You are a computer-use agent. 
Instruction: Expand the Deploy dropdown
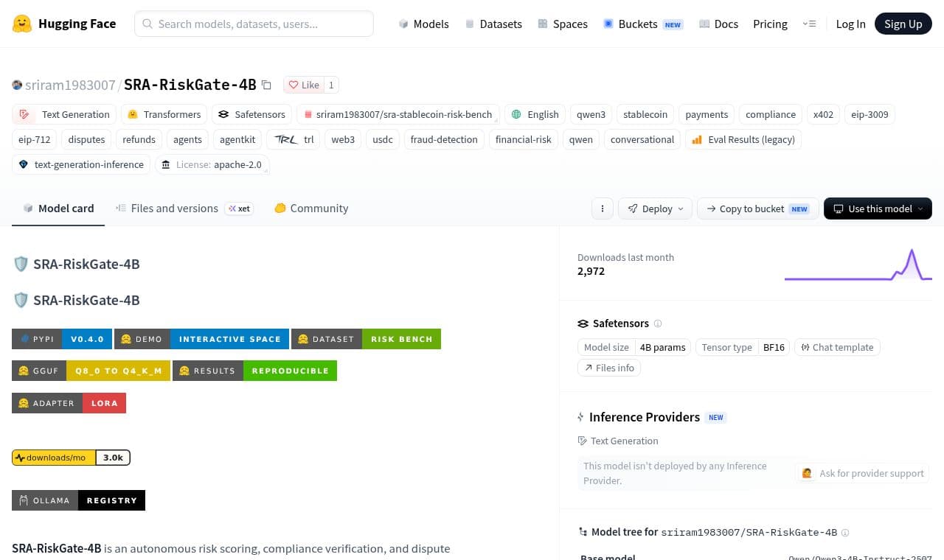pyautogui.click(x=656, y=209)
